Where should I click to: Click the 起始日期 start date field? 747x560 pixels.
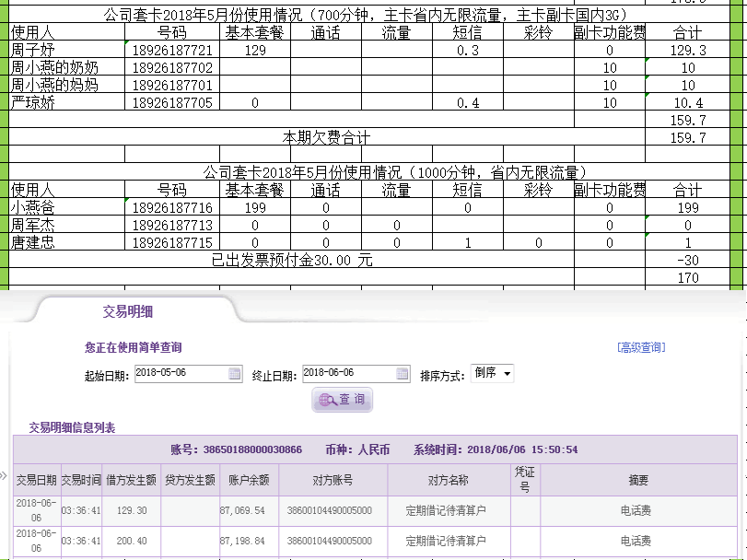(x=180, y=373)
